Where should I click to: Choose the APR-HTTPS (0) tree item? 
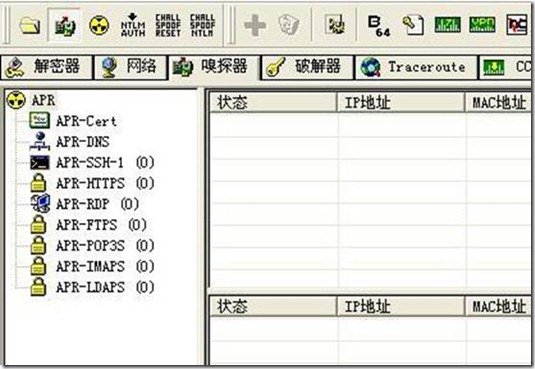(105, 183)
